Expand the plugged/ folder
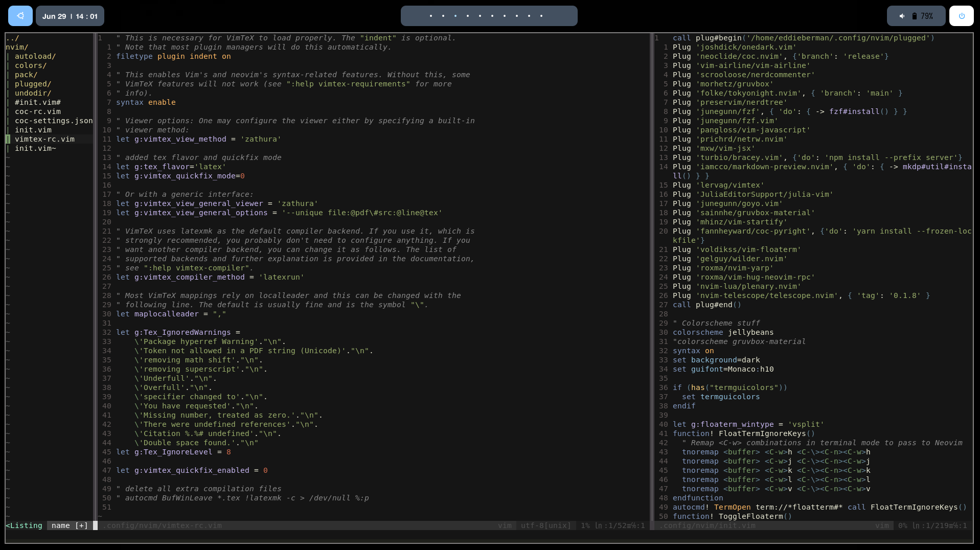980x550 pixels. pos(33,84)
